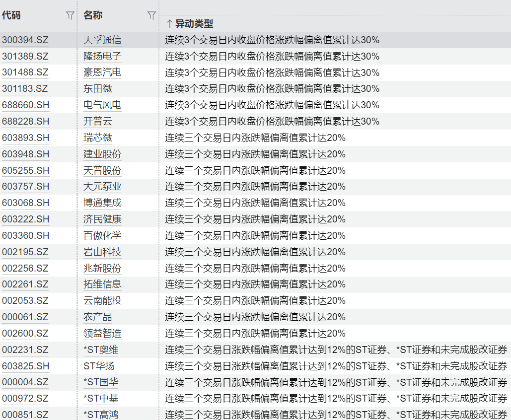Open stock name 拓维信息

(x=102, y=284)
